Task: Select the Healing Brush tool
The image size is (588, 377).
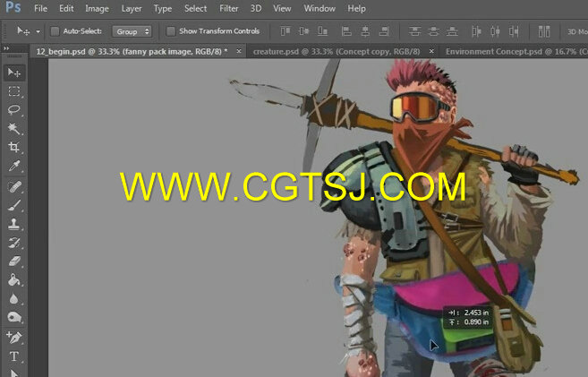Action: pyautogui.click(x=14, y=186)
